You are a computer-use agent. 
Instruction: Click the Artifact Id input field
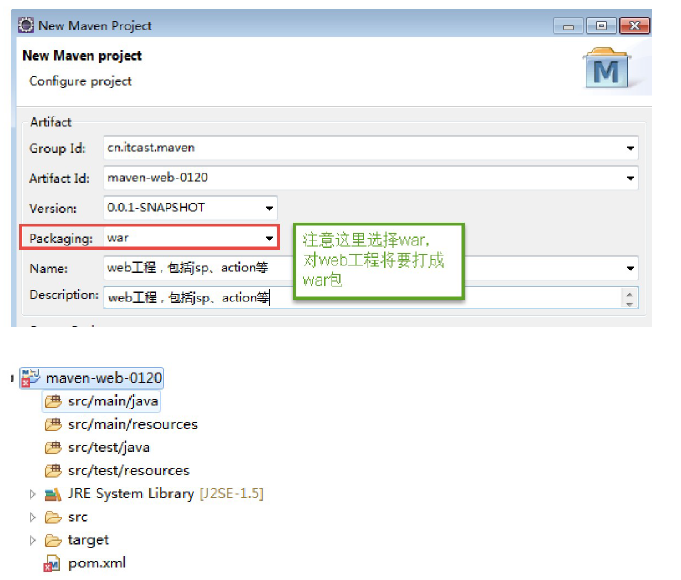370,178
